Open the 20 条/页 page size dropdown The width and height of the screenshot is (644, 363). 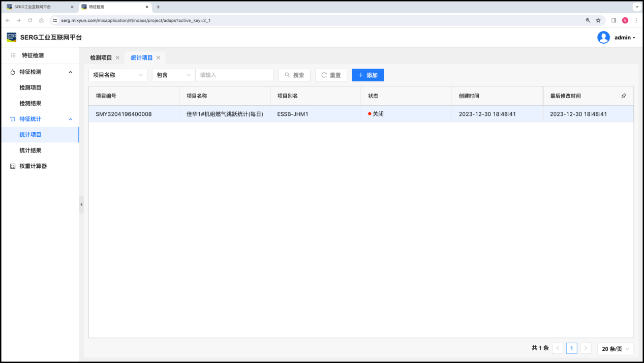pyautogui.click(x=616, y=349)
